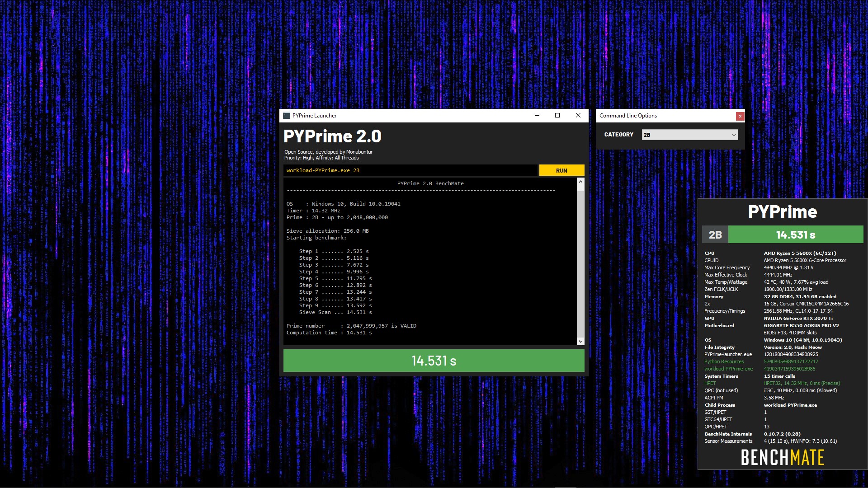The height and width of the screenshot is (488, 868).
Task: Click the 'Step 9 ....... 13.592 s' line
Action: (335, 305)
